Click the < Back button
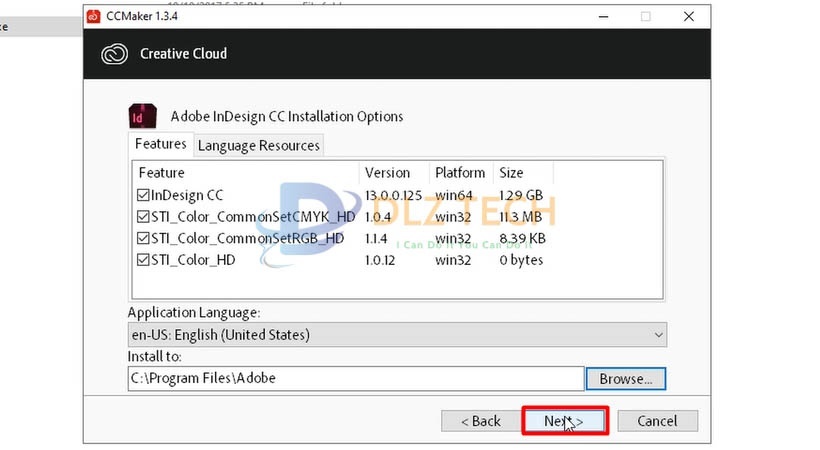 (x=481, y=421)
